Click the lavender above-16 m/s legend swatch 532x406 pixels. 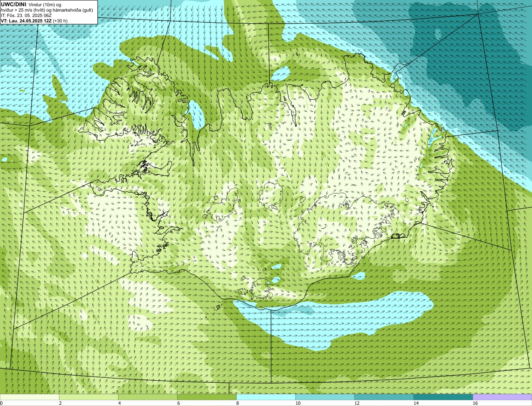(x=502, y=397)
